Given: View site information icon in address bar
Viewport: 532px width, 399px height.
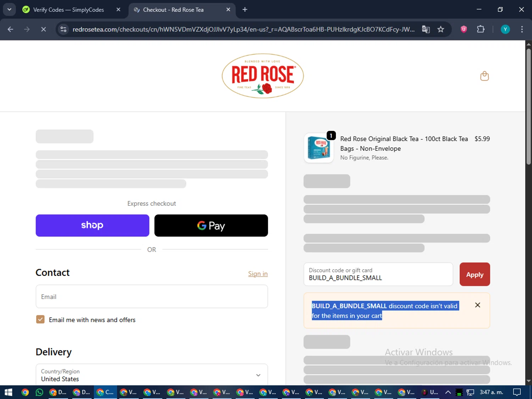Looking at the screenshot, I should (x=63, y=29).
